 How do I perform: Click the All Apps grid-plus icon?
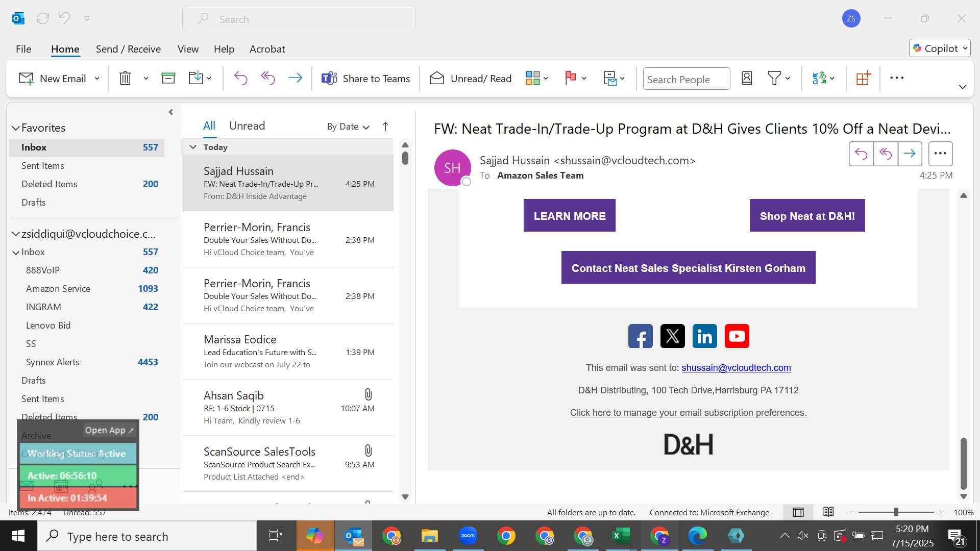tap(864, 78)
